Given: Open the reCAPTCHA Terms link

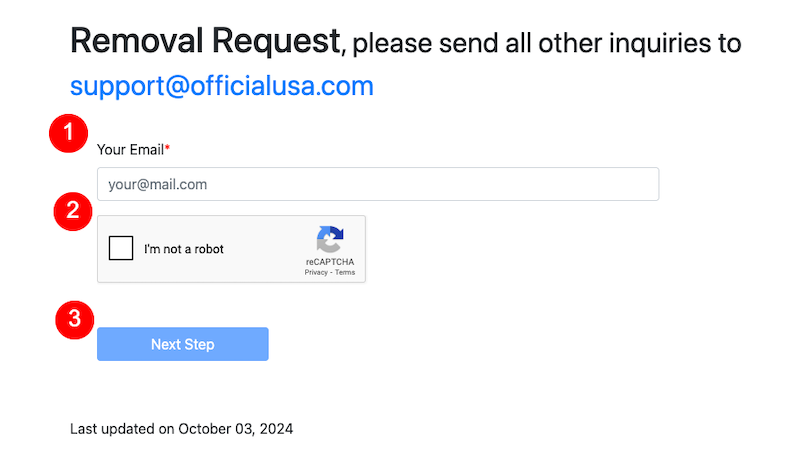Looking at the screenshot, I should tap(345, 272).
